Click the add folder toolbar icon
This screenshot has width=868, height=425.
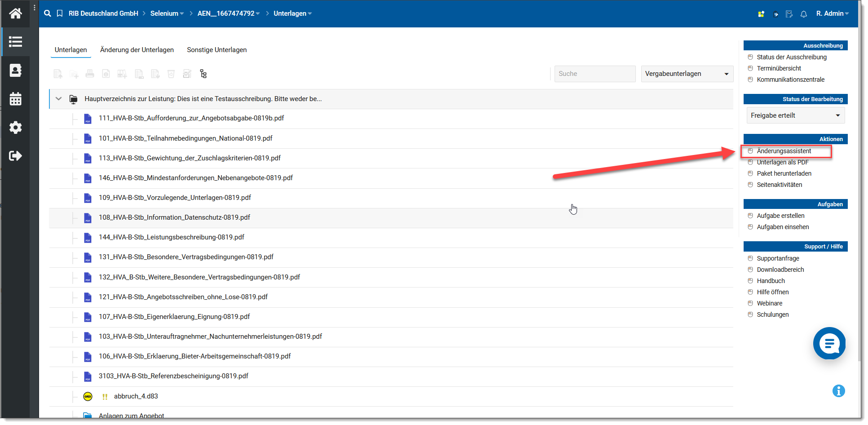tap(74, 74)
